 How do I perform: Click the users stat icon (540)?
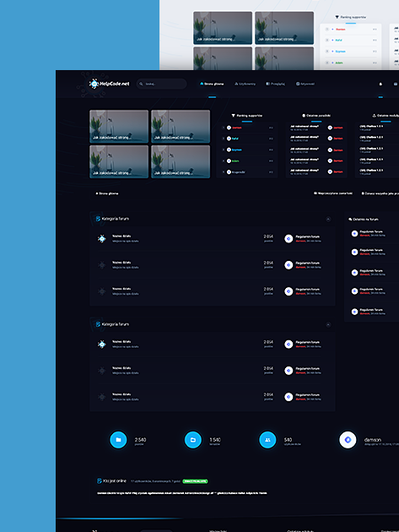pyautogui.click(x=267, y=440)
